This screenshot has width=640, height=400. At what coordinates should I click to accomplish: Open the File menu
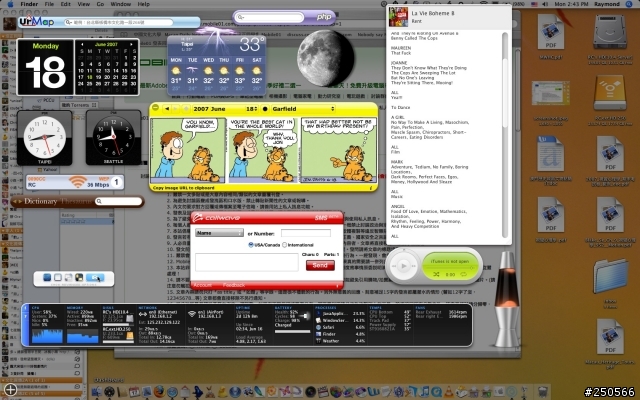pyautogui.click(x=49, y=4)
